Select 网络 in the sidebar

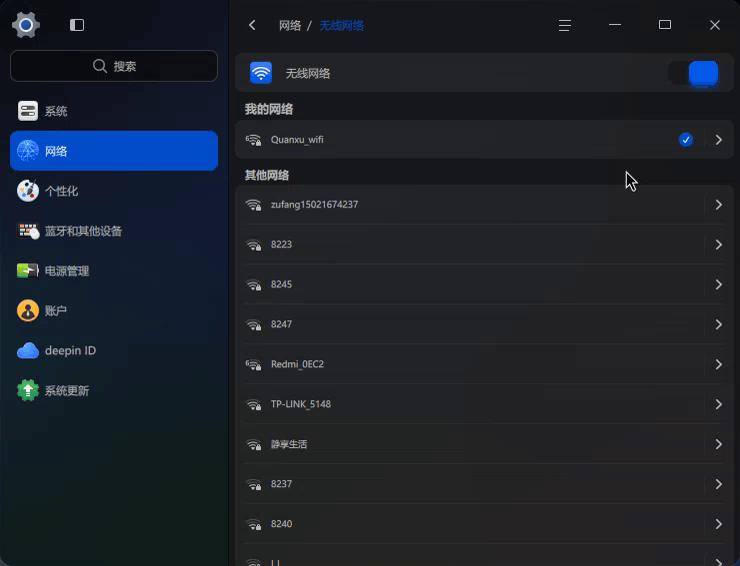pyautogui.click(x=114, y=151)
